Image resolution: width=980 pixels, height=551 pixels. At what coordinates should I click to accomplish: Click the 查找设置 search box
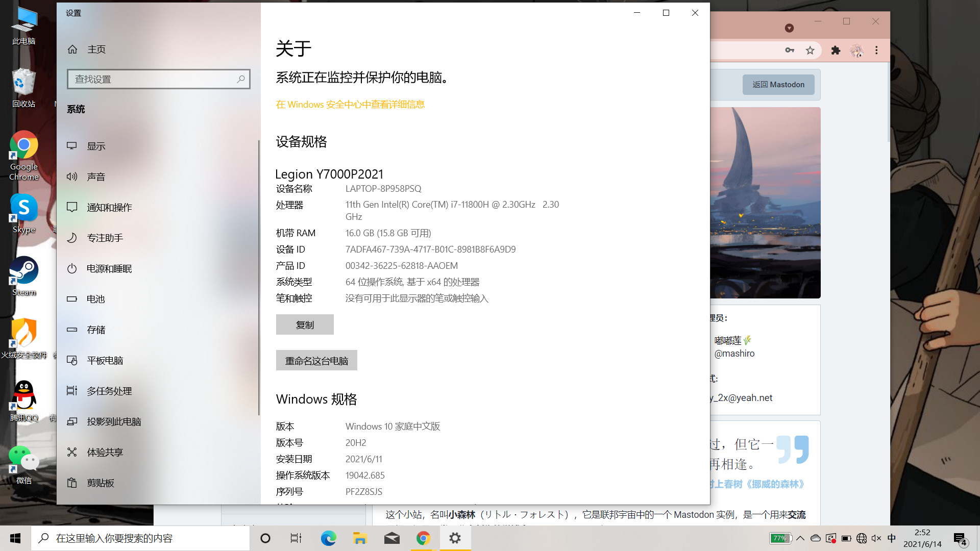pyautogui.click(x=158, y=79)
